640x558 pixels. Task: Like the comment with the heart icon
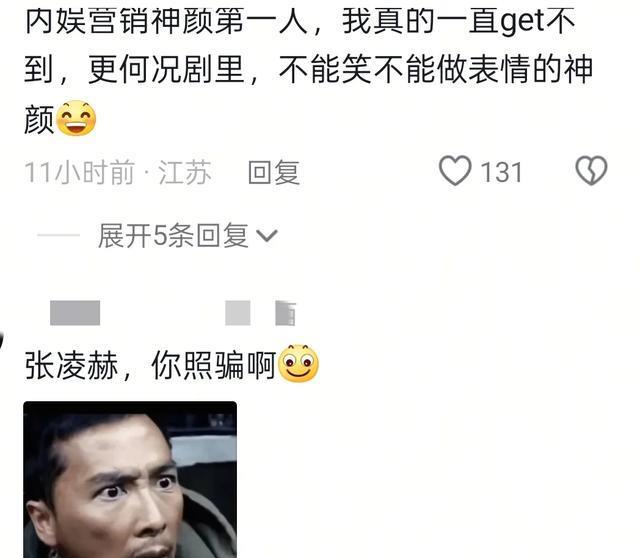coord(455,171)
